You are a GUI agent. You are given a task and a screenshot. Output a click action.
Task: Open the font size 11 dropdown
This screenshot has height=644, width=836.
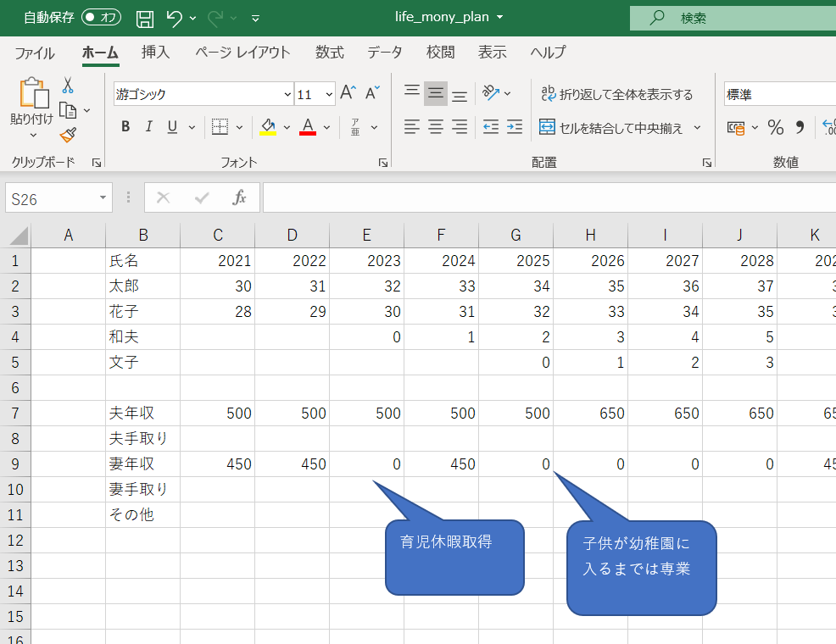pos(329,95)
